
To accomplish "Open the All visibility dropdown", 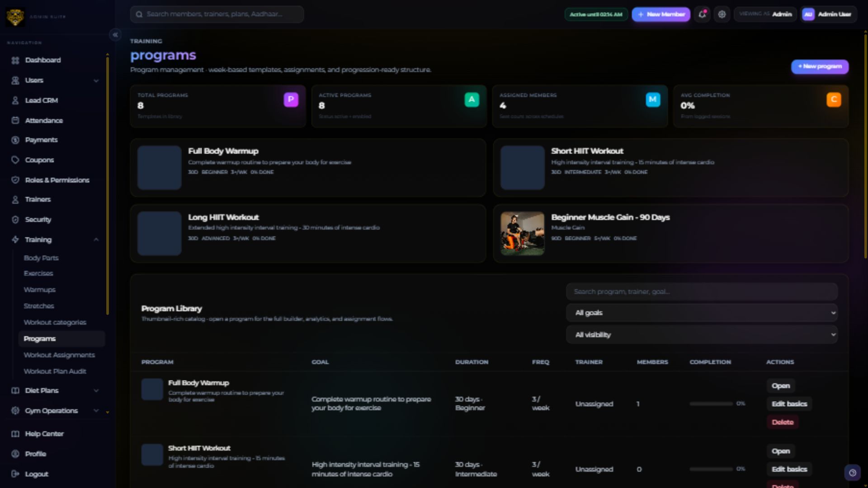I will point(702,335).
